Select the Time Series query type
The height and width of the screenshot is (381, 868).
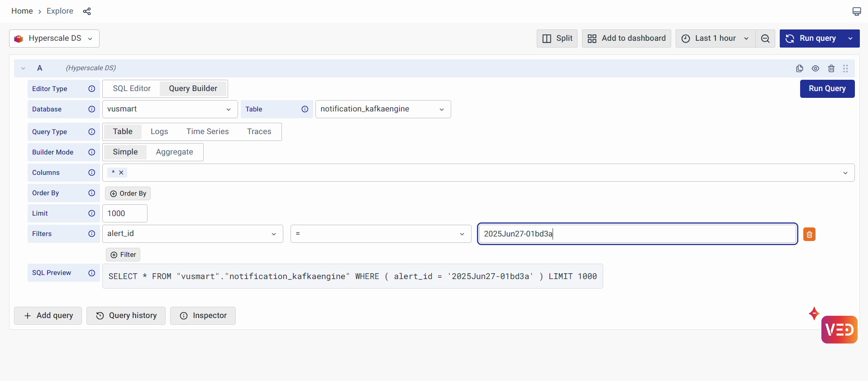click(207, 132)
